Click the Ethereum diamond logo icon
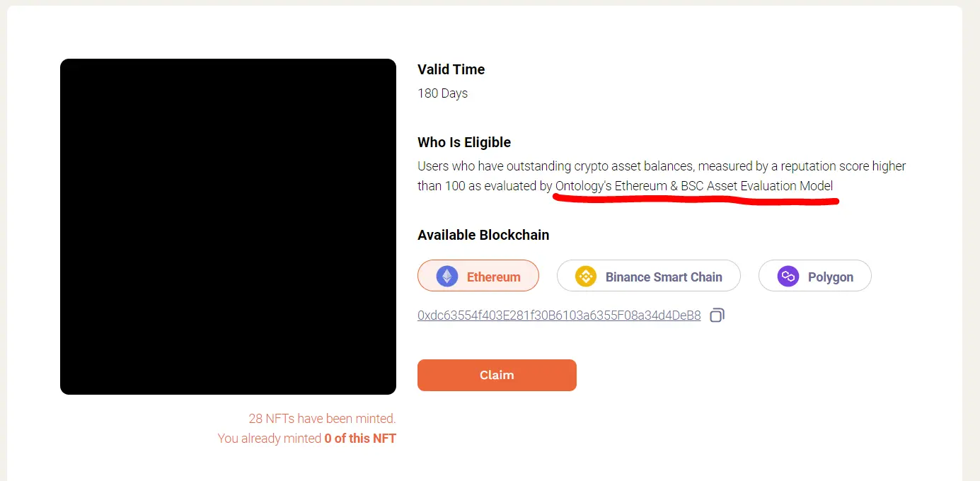The image size is (980, 481). pyautogui.click(x=447, y=276)
